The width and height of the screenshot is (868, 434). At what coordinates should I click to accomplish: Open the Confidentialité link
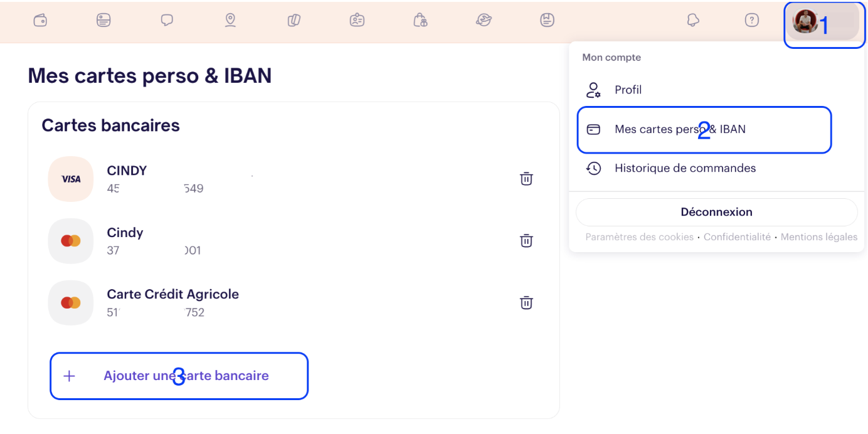737,237
